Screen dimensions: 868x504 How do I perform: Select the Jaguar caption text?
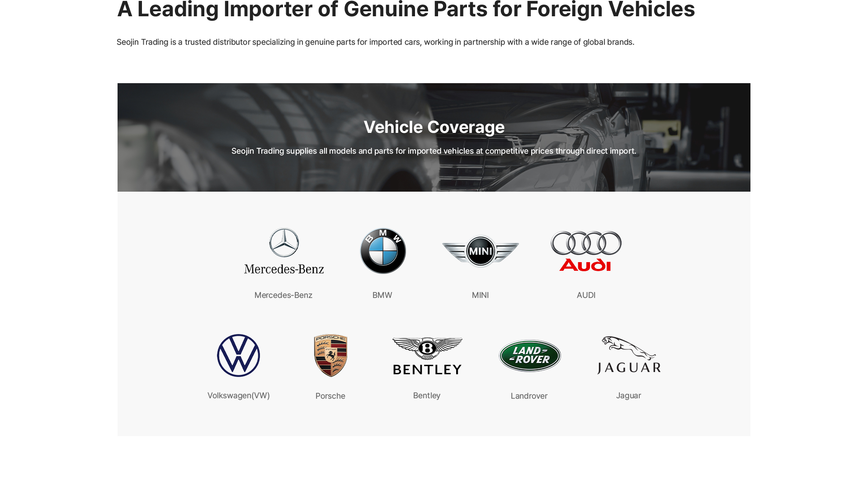[x=629, y=396]
